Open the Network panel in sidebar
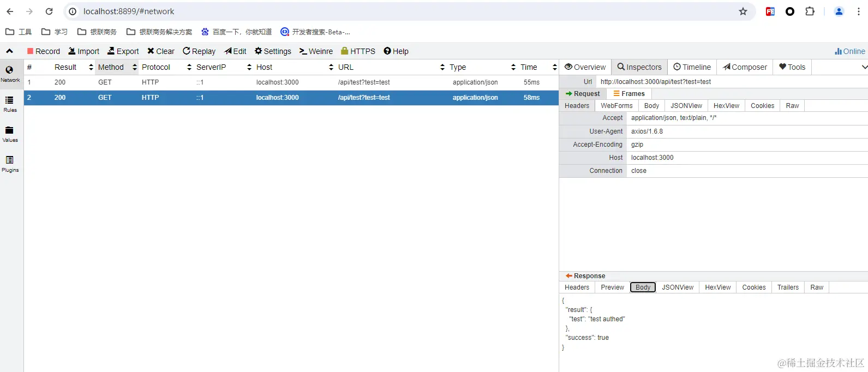The width and height of the screenshot is (868, 372). (10, 74)
